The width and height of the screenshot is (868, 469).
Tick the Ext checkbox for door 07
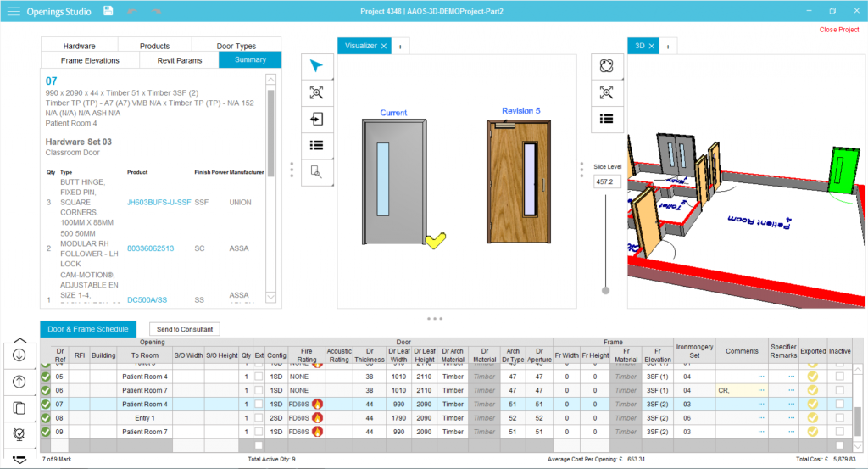point(259,405)
